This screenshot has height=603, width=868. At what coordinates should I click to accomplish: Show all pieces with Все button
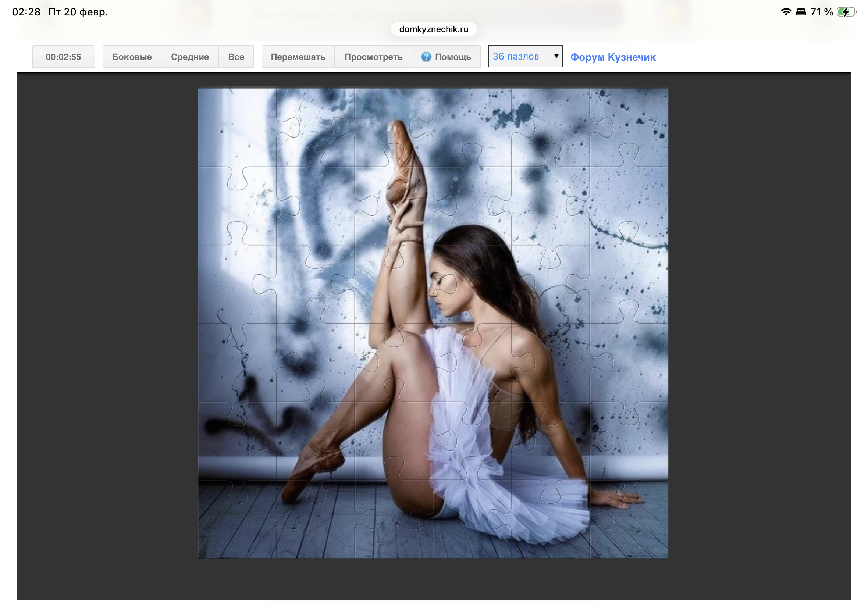[236, 57]
